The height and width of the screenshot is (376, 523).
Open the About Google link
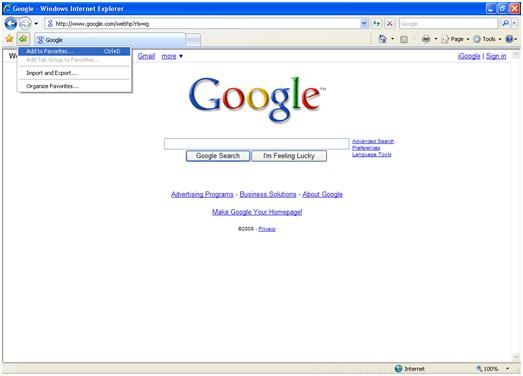pyautogui.click(x=322, y=194)
